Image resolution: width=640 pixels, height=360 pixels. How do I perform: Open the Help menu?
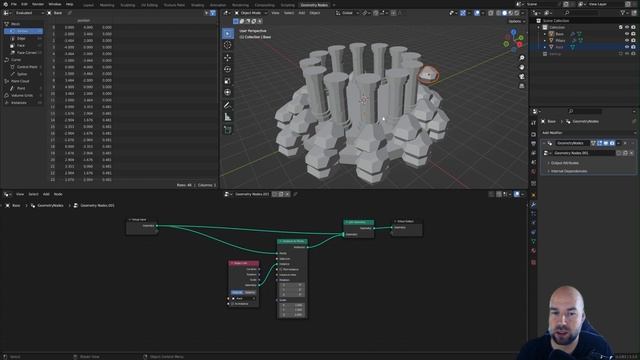[70, 4]
